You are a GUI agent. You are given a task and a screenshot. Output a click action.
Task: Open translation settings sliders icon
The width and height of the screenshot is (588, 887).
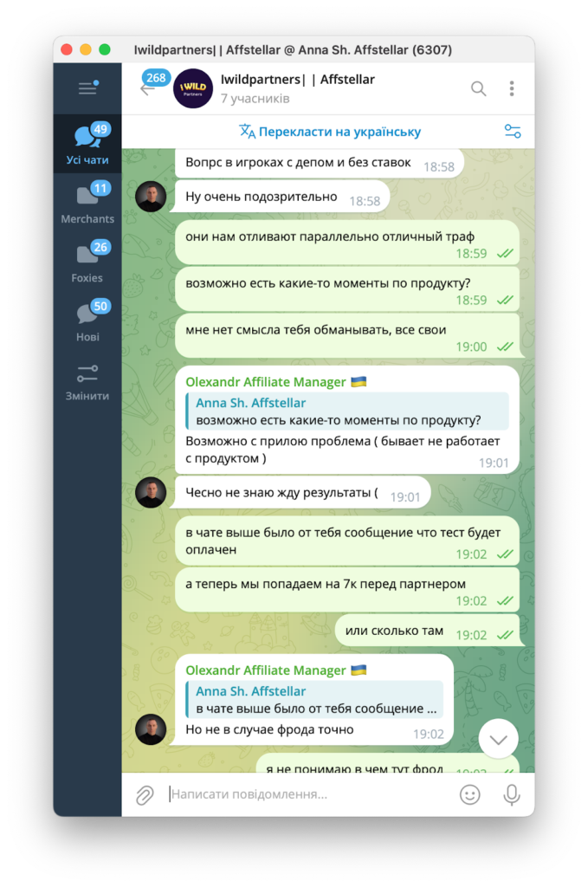513,132
